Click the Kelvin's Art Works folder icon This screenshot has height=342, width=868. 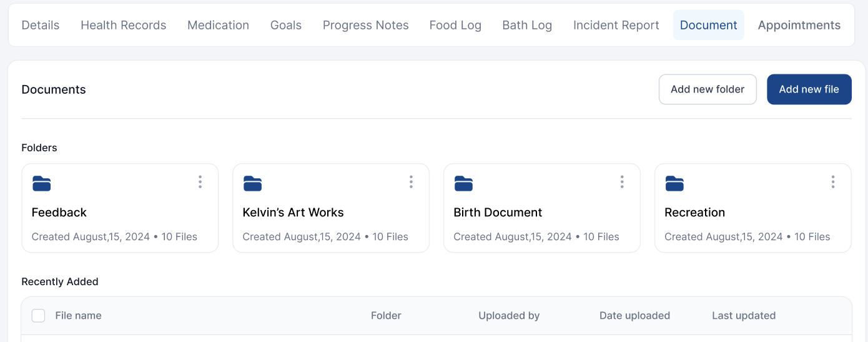pyautogui.click(x=252, y=183)
